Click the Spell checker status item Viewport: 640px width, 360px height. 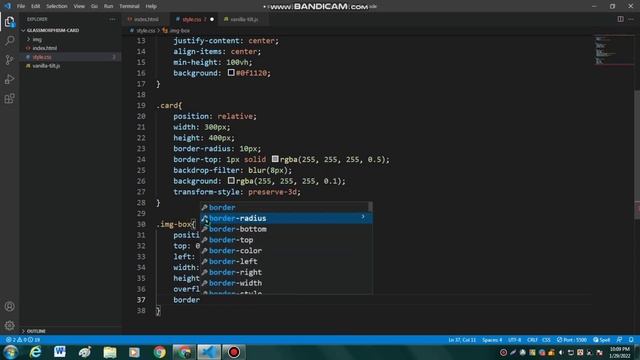(602, 340)
